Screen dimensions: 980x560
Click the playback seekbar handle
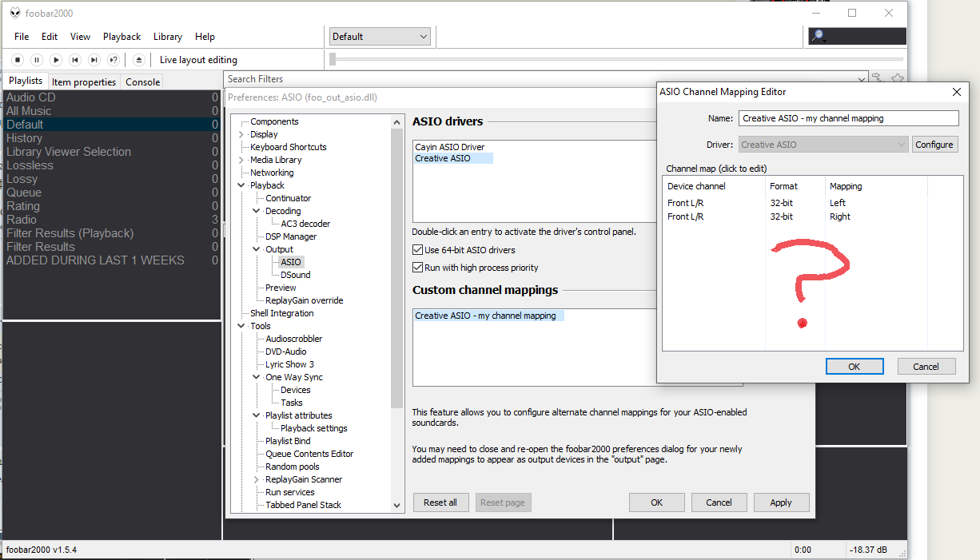pos(333,59)
